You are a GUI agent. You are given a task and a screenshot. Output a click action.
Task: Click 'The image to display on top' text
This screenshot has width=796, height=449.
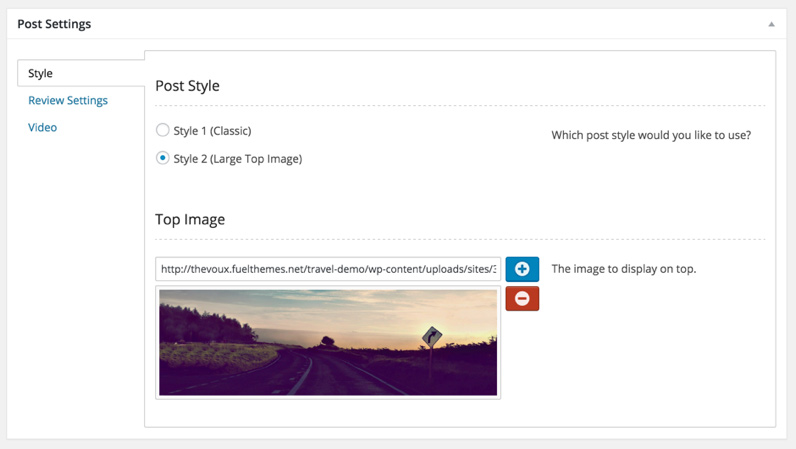pyautogui.click(x=624, y=269)
